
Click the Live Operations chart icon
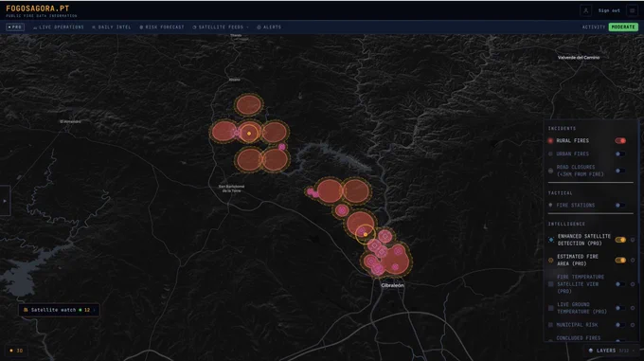pyautogui.click(x=35, y=27)
